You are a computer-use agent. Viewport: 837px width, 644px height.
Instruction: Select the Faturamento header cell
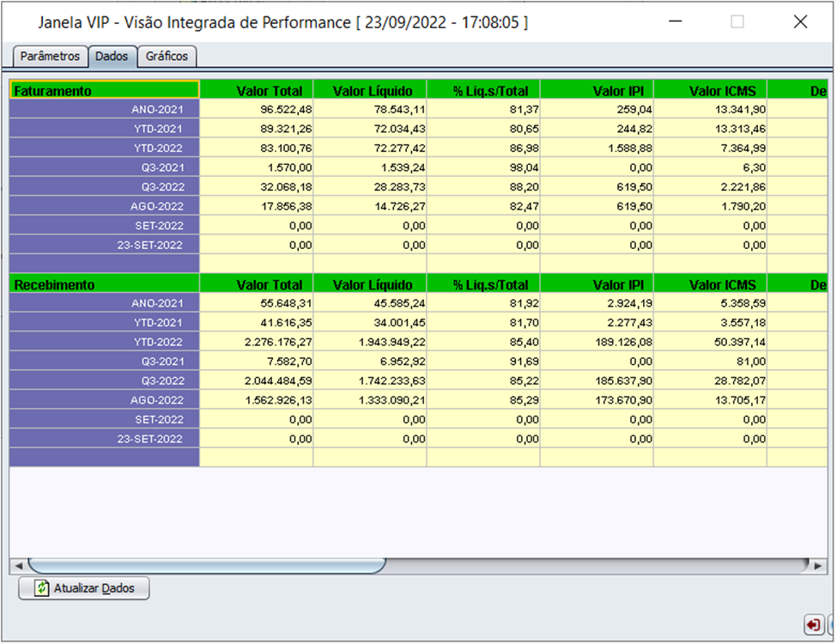point(104,90)
